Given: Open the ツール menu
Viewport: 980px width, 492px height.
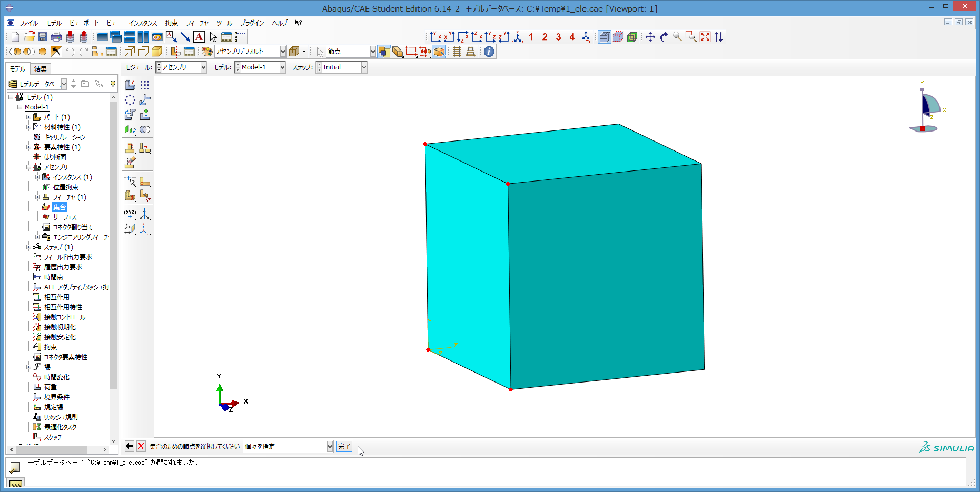Looking at the screenshot, I should point(224,23).
